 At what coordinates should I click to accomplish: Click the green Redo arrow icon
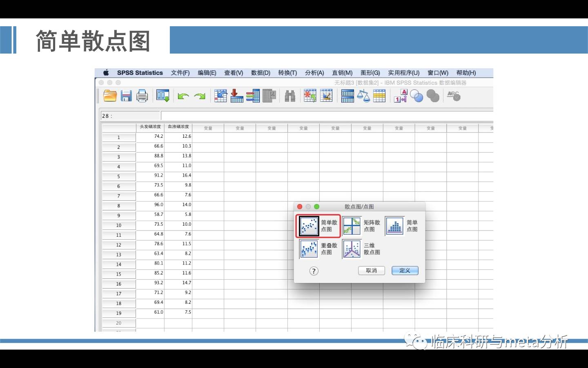(200, 96)
